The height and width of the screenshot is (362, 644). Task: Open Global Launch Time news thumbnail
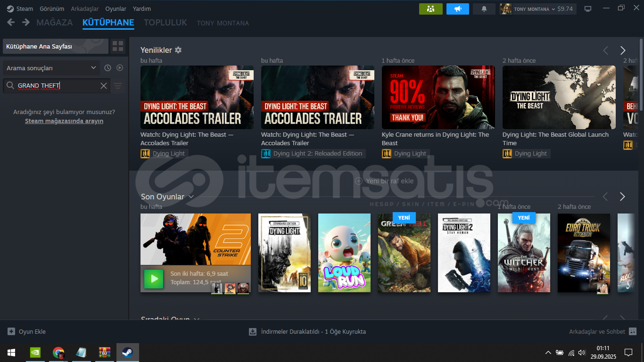[559, 97]
